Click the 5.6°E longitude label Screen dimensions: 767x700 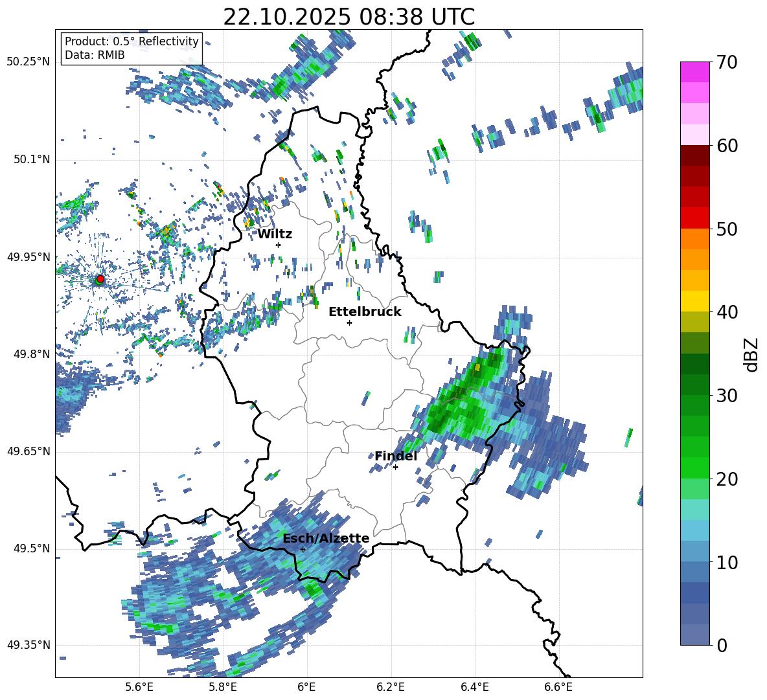point(139,687)
